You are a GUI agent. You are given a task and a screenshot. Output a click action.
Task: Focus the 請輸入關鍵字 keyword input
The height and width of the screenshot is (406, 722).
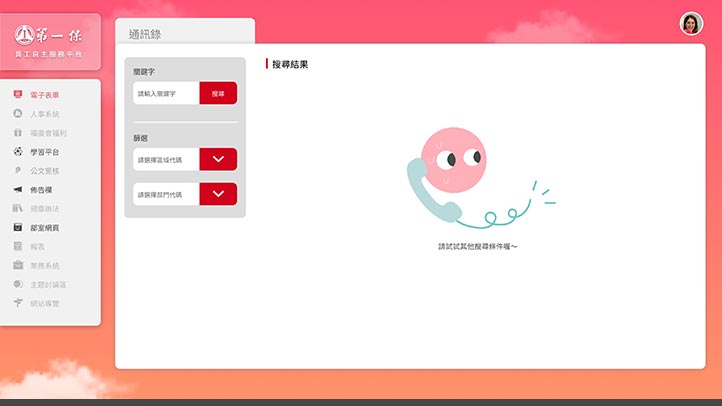pos(166,93)
